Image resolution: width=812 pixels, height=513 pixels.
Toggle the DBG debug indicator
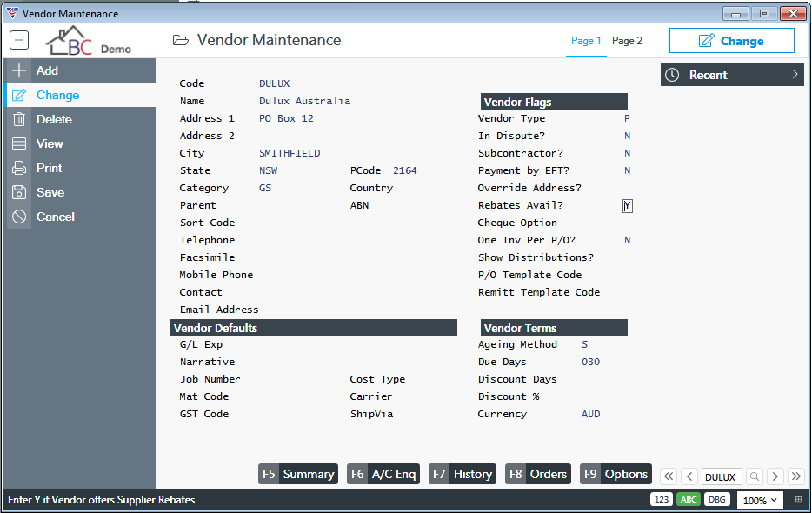[x=717, y=500]
